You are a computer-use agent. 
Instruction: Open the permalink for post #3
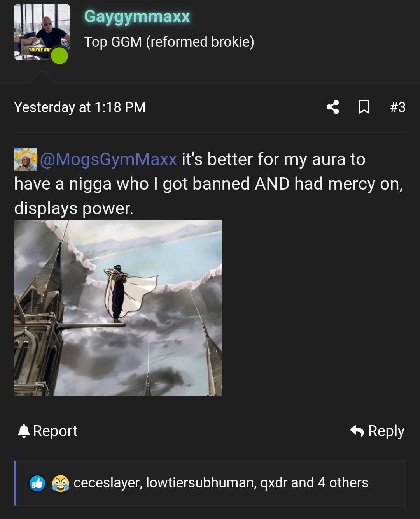click(397, 107)
